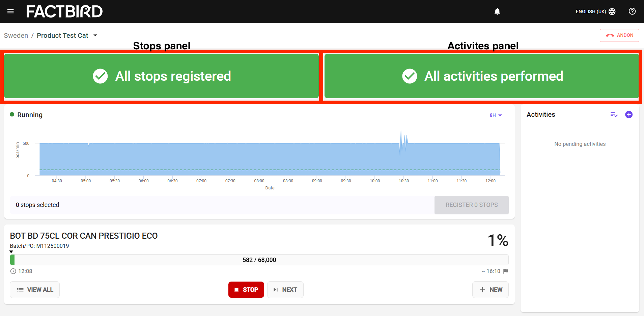Click the 12:08 start time

point(25,271)
